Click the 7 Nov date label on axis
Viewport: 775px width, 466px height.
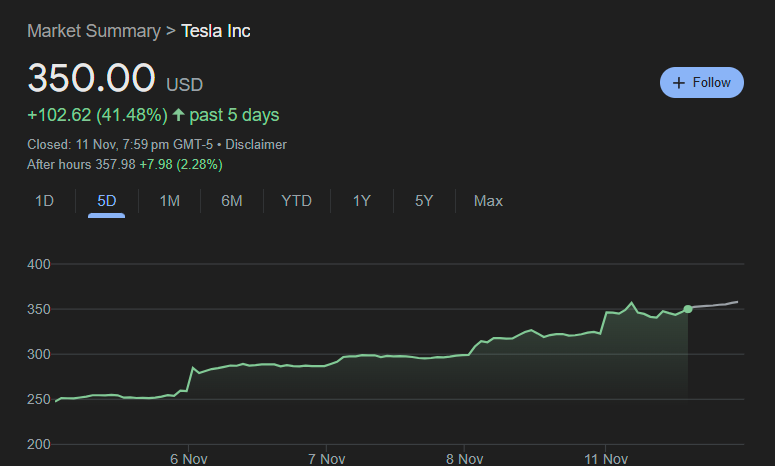pyautogui.click(x=326, y=459)
